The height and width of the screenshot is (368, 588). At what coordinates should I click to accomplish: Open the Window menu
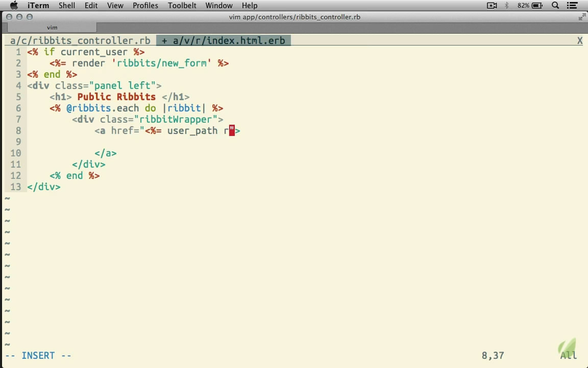point(219,6)
